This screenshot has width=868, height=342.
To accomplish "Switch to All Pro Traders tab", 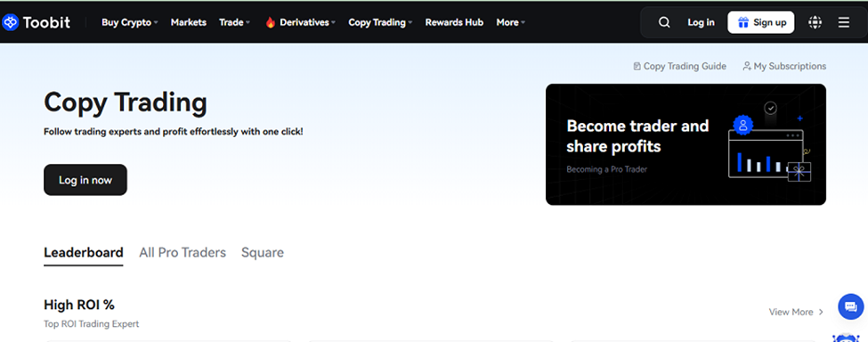I will tap(183, 253).
